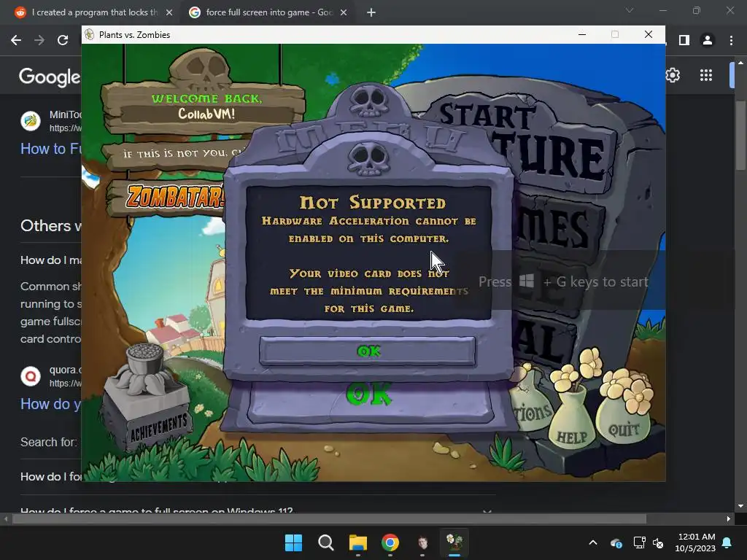Viewport: 747px width, 560px height.
Task: Switch to Chrome on the taskbar
Action: (390, 542)
